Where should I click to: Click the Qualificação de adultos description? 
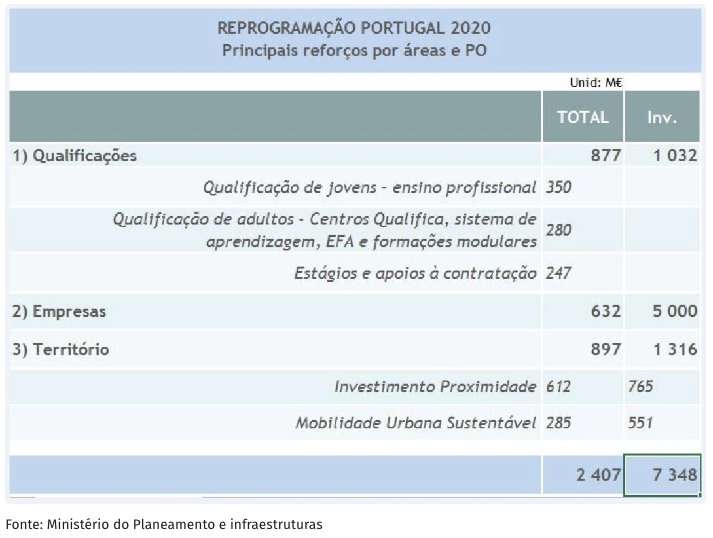pyautogui.click(x=325, y=230)
